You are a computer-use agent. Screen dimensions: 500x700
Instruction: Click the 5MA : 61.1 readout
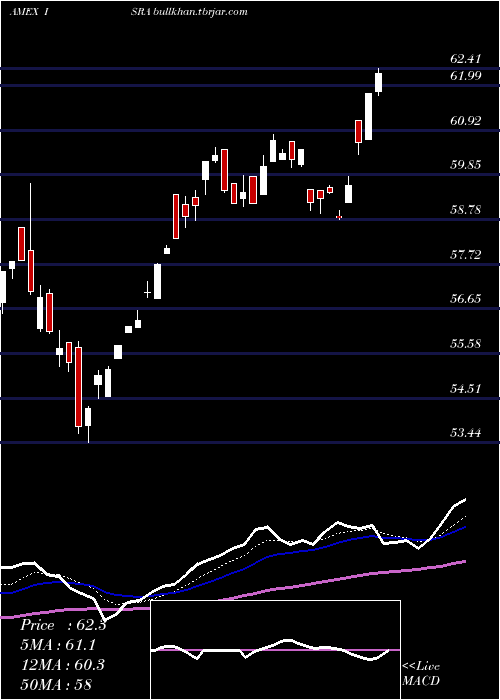(58, 645)
